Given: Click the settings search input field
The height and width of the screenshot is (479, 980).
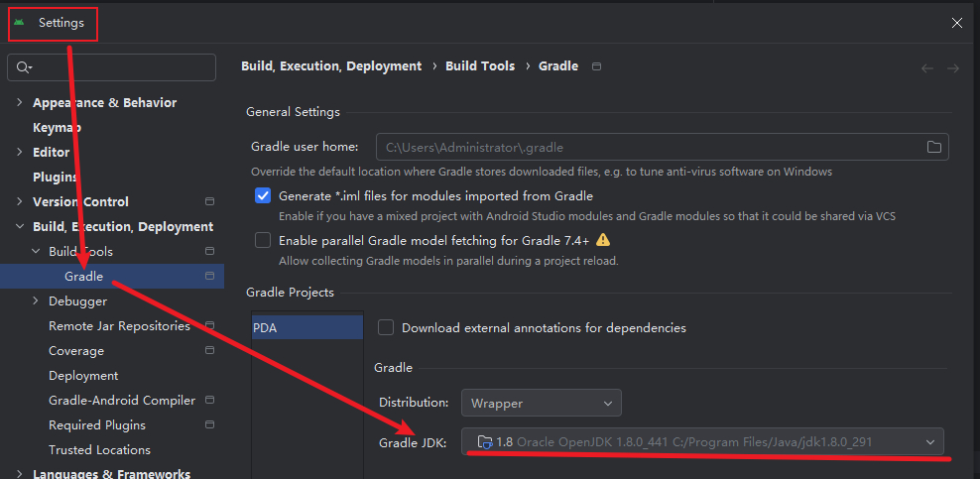Looking at the screenshot, I should tap(111, 67).
